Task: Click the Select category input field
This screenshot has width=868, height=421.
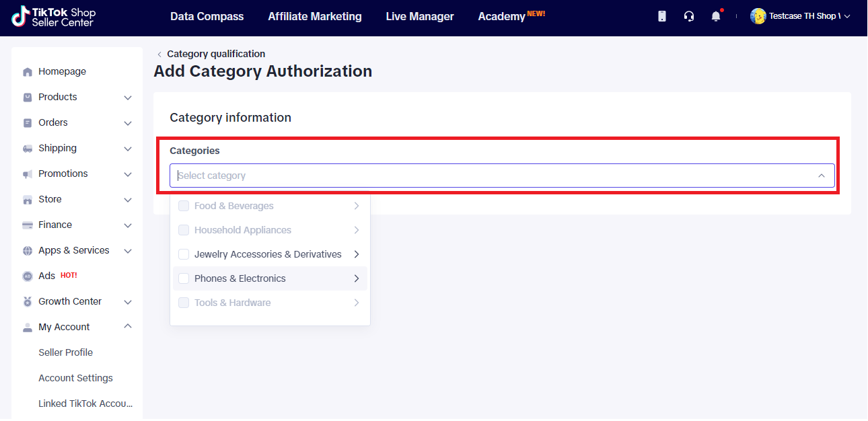Action: tap(502, 176)
